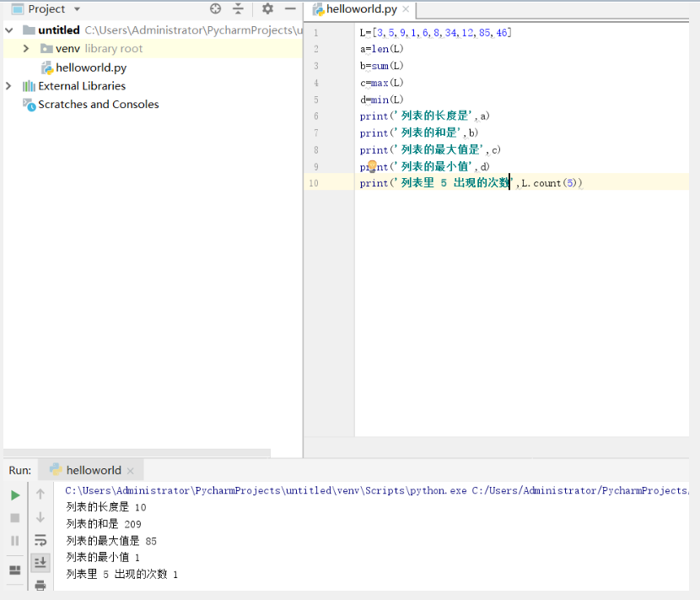This screenshot has width=700, height=600.
Task: Click the b=sum(L) code line
Action: 382,66
